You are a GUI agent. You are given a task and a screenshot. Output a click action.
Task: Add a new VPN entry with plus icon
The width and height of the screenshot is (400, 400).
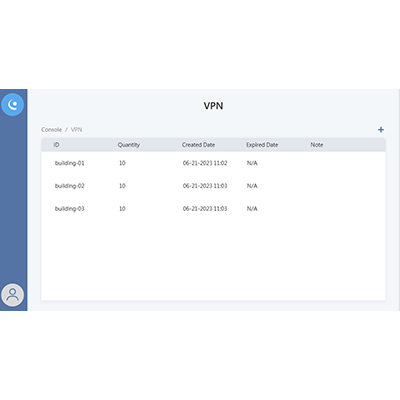[381, 130]
